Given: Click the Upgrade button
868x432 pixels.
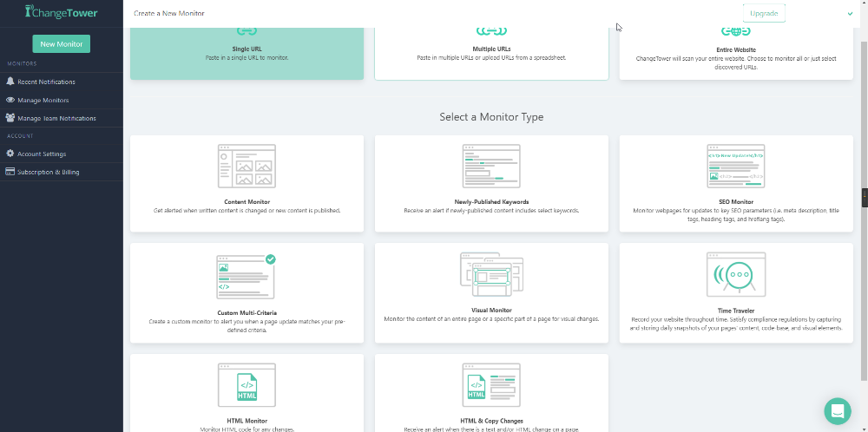Looking at the screenshot, I should pos(764,13).
